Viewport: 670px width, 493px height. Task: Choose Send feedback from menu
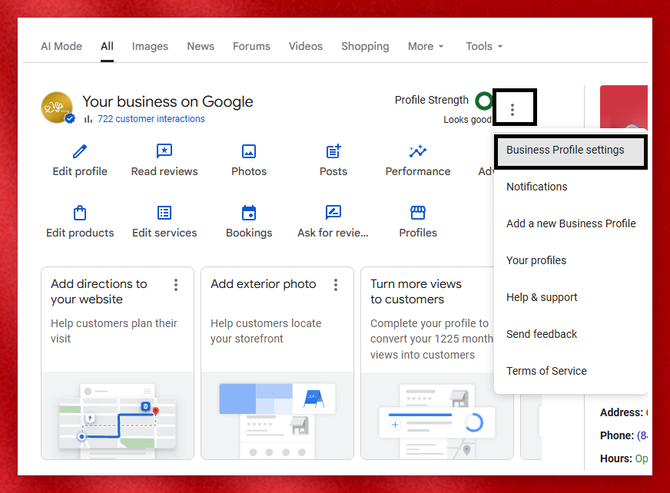(570, 334)
